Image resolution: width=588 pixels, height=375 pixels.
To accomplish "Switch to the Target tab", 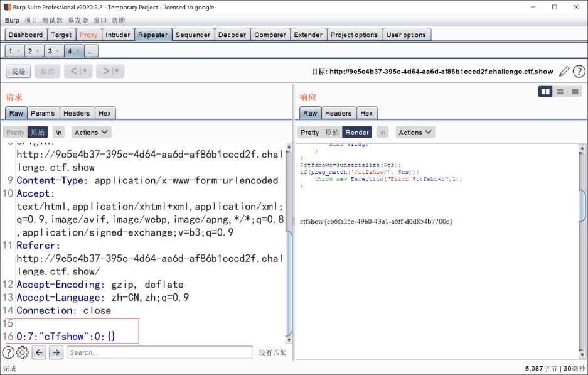I will click(x=61, y=35).
